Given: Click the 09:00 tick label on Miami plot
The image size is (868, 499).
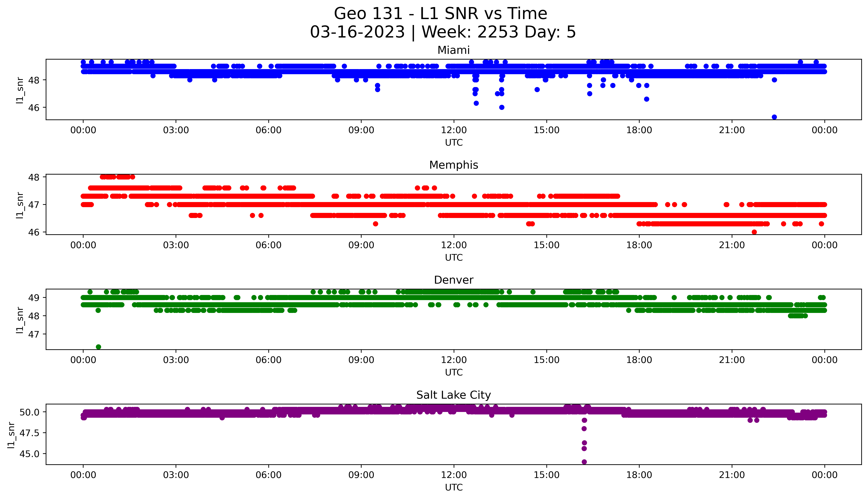Looking at the screenshot, I should click(x=361, y=131).
